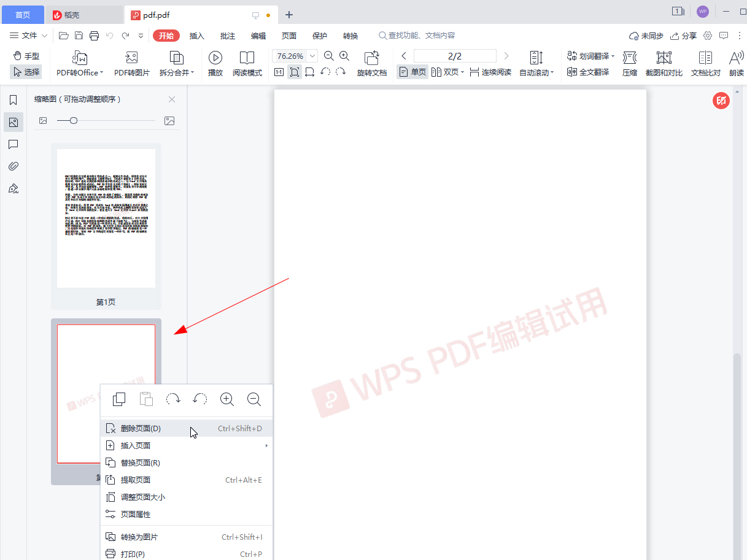The image size is (747, 560).
Task: Go to previous page arrow
Action: point(403,56)
